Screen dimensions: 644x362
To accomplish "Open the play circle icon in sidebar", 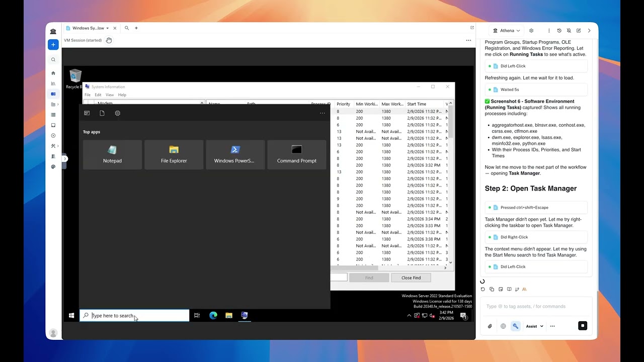I will pyautogui.click(x=53, y=136).
